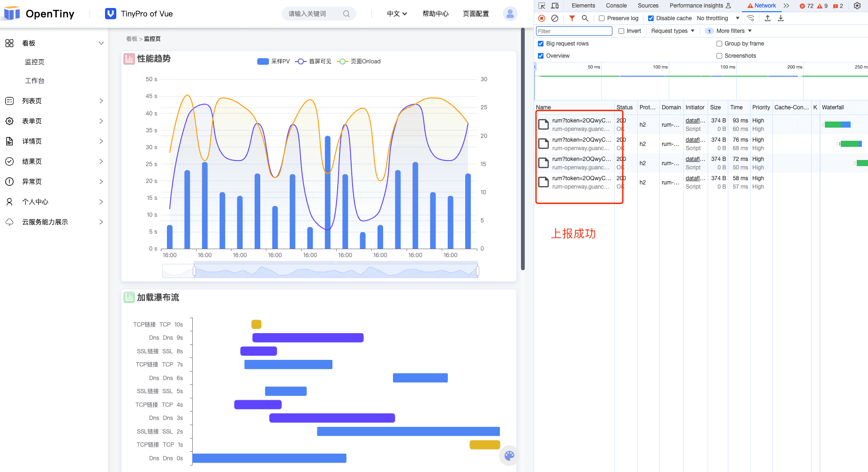Image resolution: width=868 pixels, height=472 pixels.
Task: Switch to the Console tab
Action: tap(616, 6)
